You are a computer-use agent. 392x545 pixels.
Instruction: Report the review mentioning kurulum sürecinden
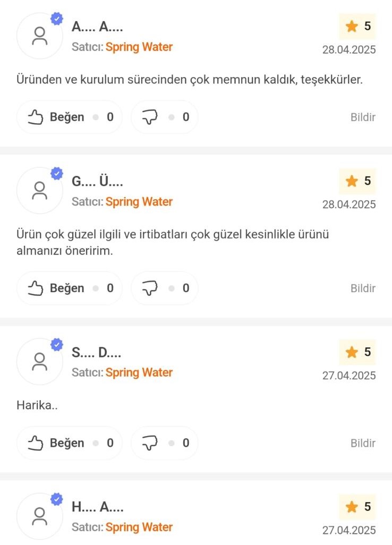click(x=363, y=117)
